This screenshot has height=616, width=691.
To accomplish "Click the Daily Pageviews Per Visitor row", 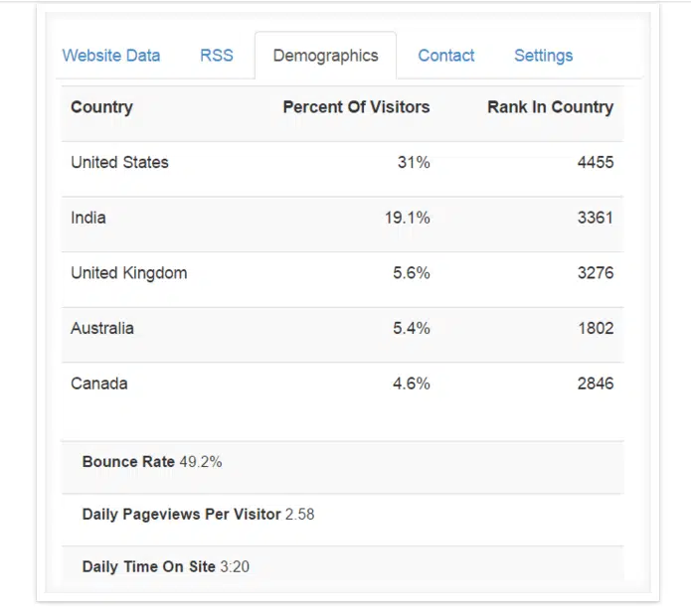I will coord(199,515).
